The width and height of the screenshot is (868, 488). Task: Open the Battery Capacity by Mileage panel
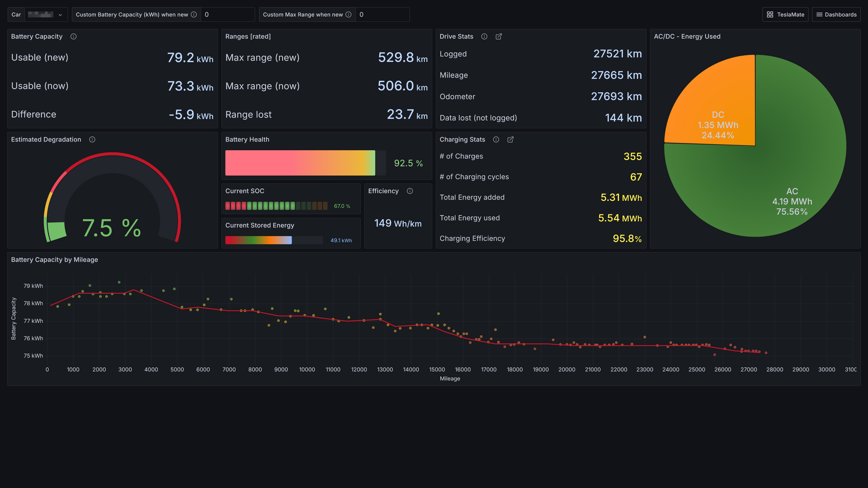coord(54,260)
